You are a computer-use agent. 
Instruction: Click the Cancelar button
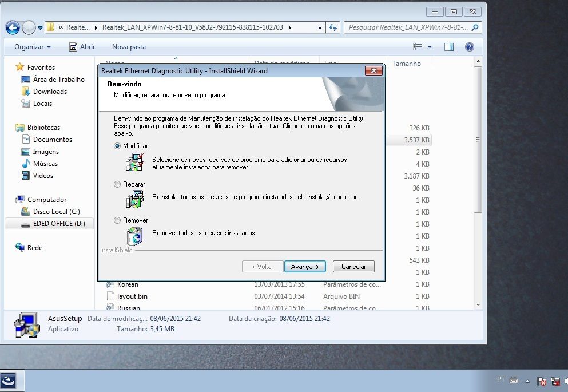(353, 267)
